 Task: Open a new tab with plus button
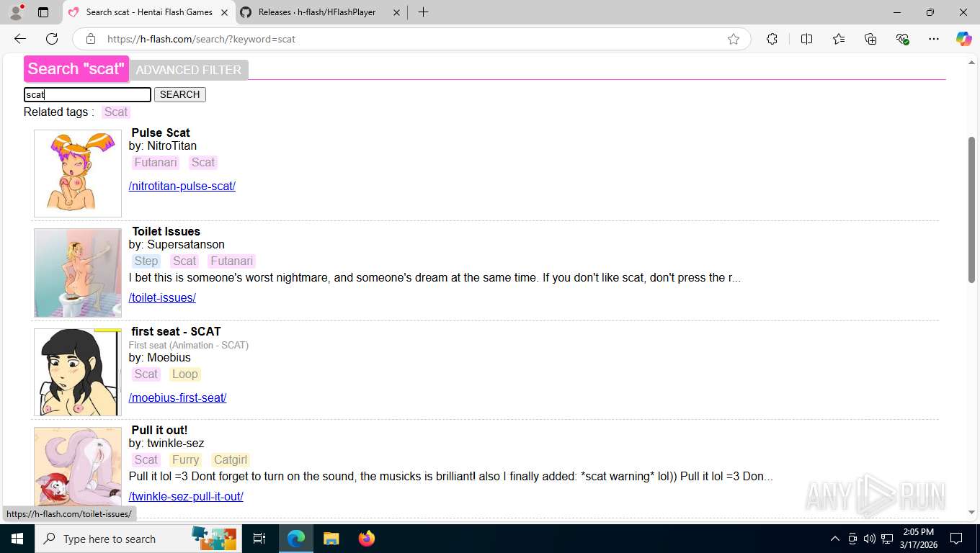(423, 12)
